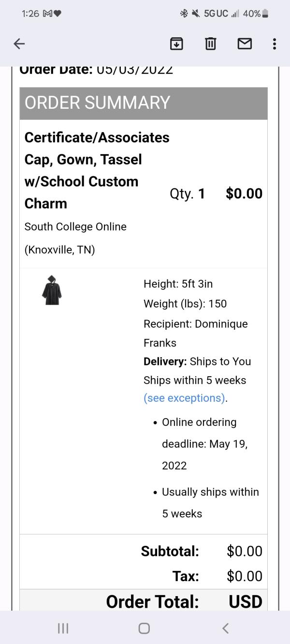Tap the battery percentage indicator
This screenshot has width=290, height=644.
click(x=256, y=14)
